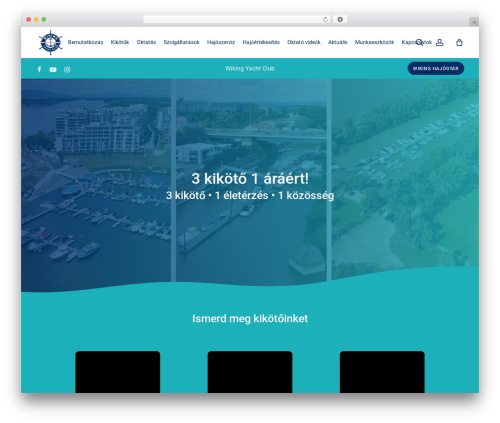
Task: Open the Kikötők menu item
Action: point(120,42)
